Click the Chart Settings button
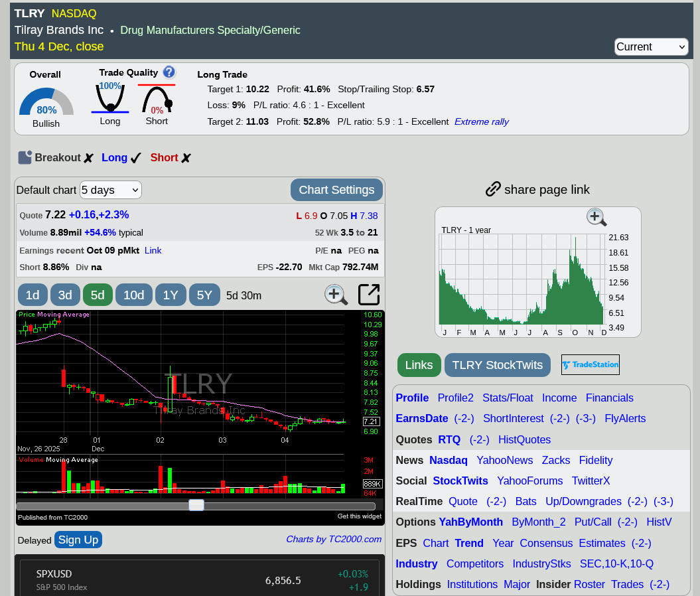Screen dimensions: 700x596 (336, 190)
